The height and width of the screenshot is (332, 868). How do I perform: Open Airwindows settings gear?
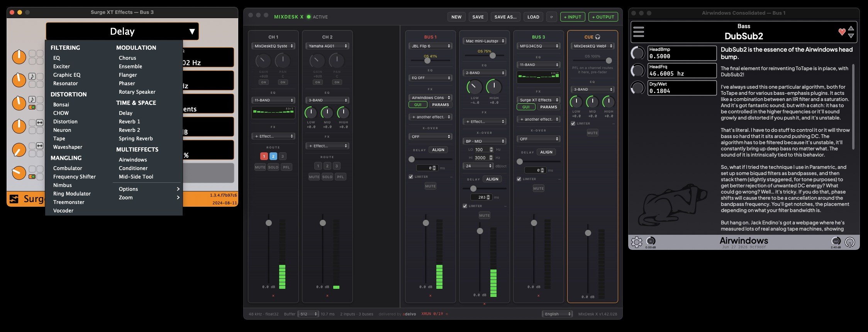pyautogui.click(x=637, y=242)
